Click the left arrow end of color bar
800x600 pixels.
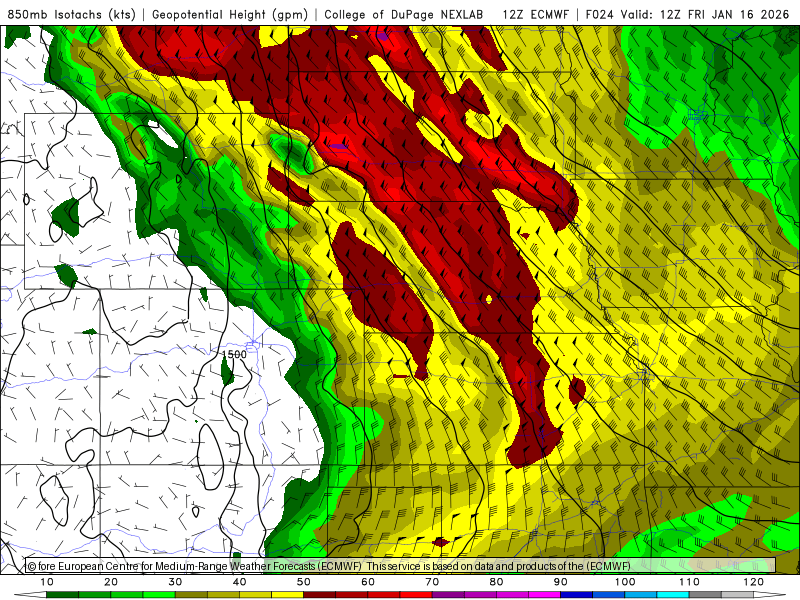(x=30, y=595)
